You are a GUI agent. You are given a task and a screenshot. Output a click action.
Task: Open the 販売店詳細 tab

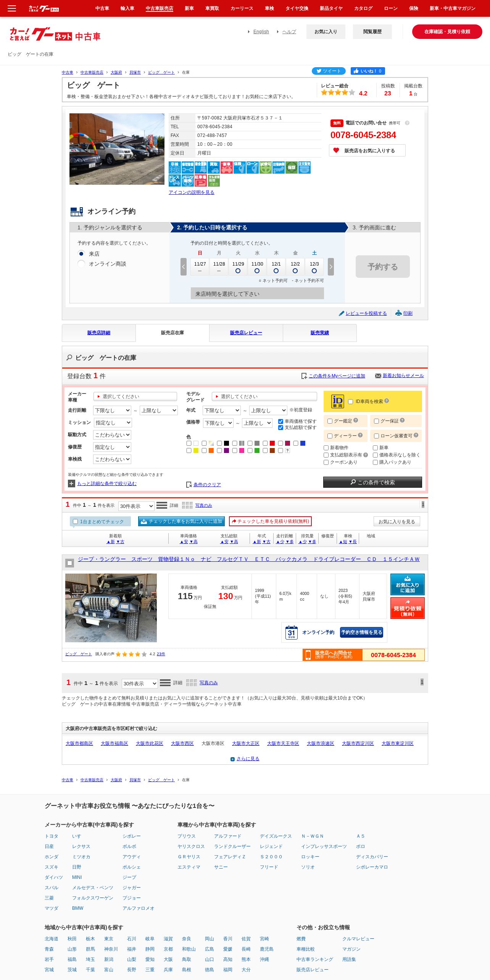99,333
